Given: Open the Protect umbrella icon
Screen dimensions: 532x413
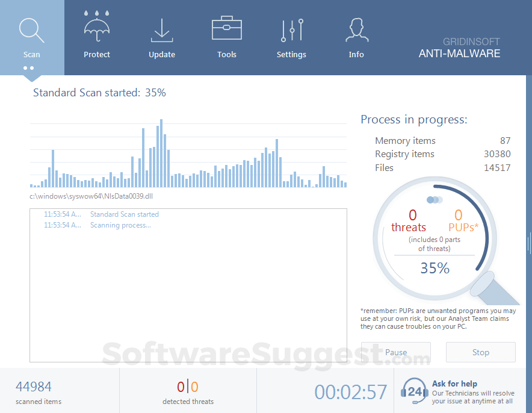Looking at the screenshot, I should (96, 27).
